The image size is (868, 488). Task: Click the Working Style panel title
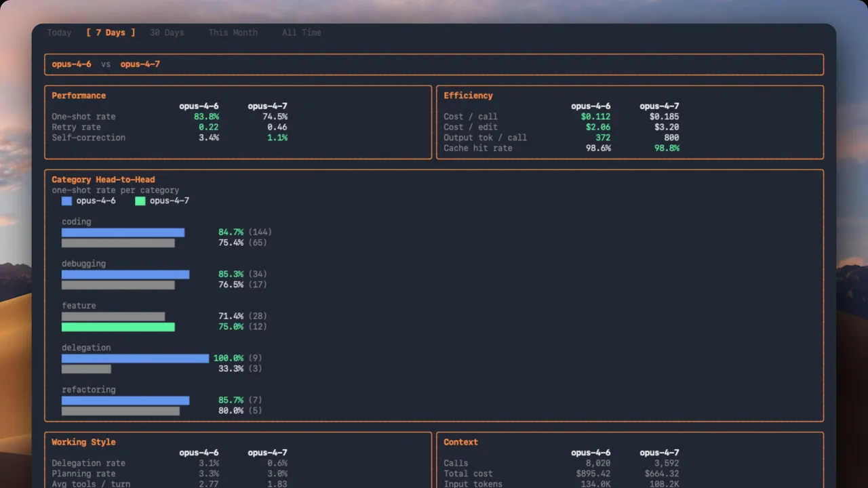point(83,442)
